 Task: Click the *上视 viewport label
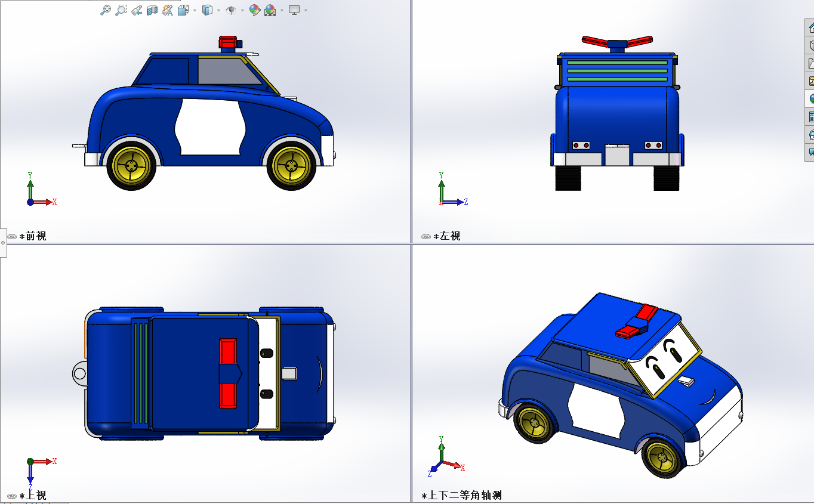click(x=33, y=496)
